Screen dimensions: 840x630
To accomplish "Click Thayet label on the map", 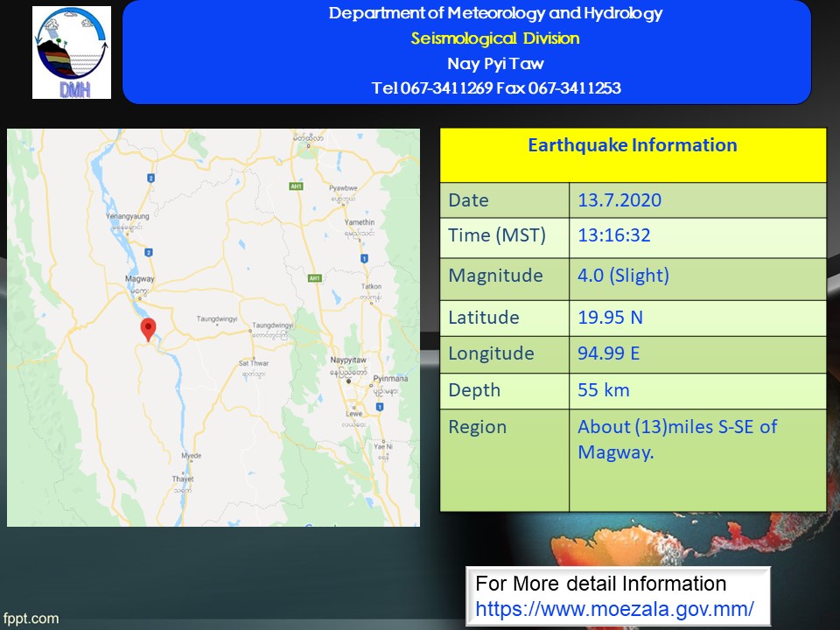I will (x=183, y=479).
